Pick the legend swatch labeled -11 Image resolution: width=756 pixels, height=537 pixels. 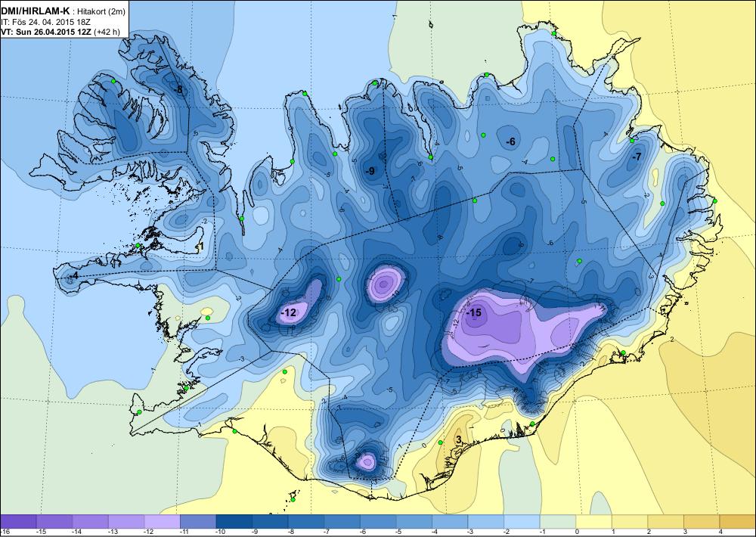click(x=197, y=522)
